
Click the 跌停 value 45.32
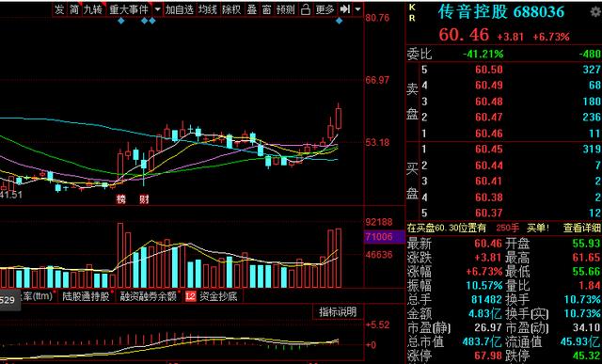(x=586, y=355)
